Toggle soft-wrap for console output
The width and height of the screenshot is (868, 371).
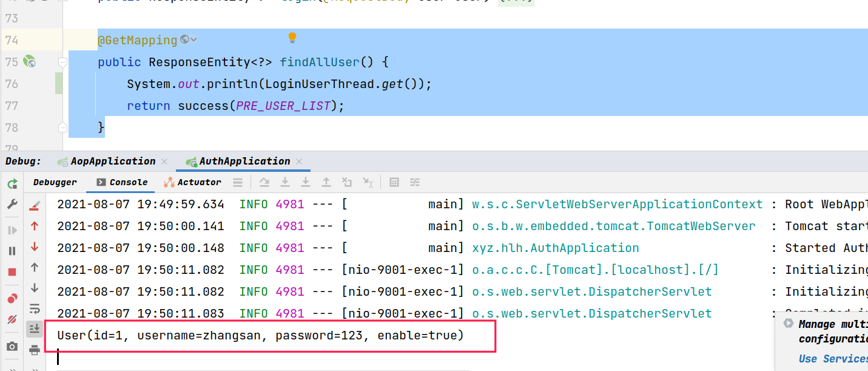35,309
